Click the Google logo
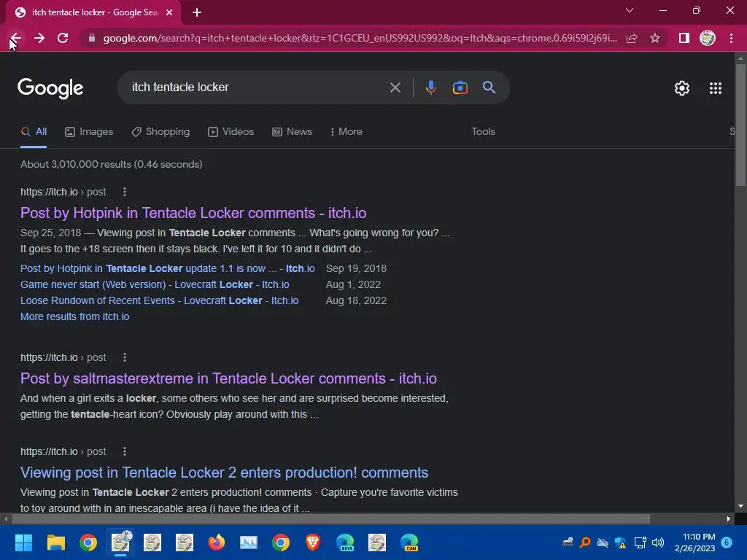Image resolution: width=747 pixels, height=560 pixels. (50, 88)
